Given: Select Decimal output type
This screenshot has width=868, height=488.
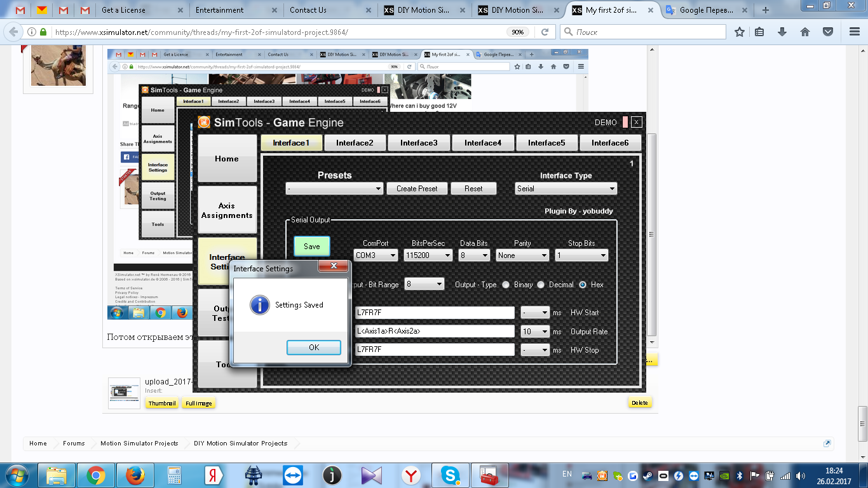Looking at the screenshot, I should pyautogui.click(x=541, y=285).
